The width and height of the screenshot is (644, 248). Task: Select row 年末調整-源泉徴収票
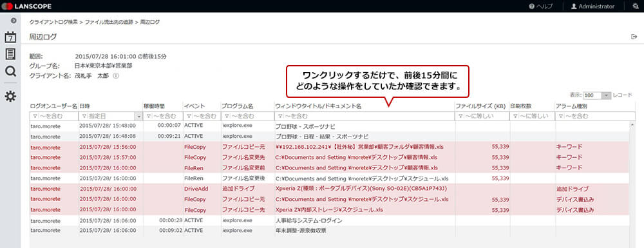[330, 231]
